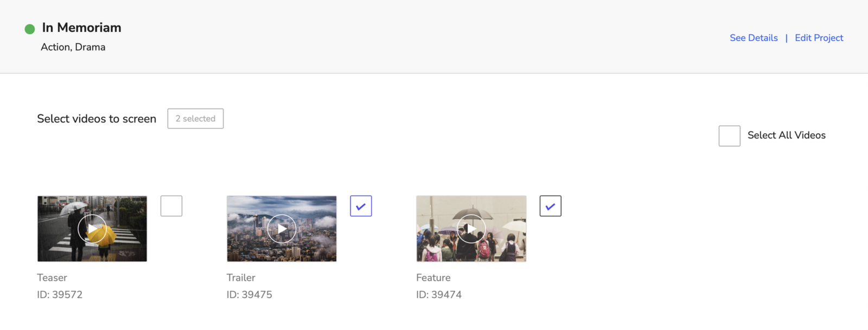This screenshot has width=868, height=330.
Task: Click the ID: 39475 text
Action: [x=249, y=295]
